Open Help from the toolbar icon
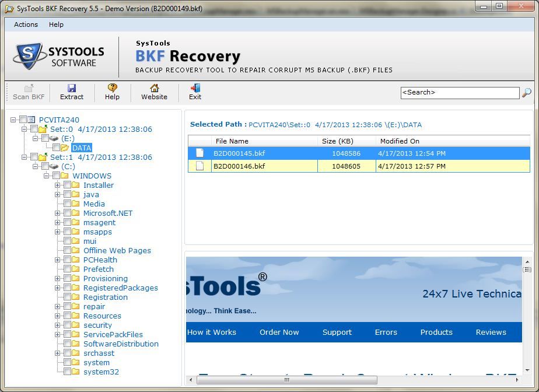This screenshot has height=392, width=539. tap(112, 88)
